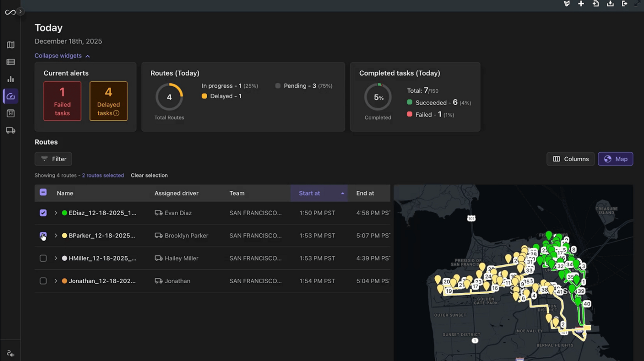Open the table list view sidebar icon
Image resolution: width=644 pixels, height=361 pixels.
[x=11, y=62]
